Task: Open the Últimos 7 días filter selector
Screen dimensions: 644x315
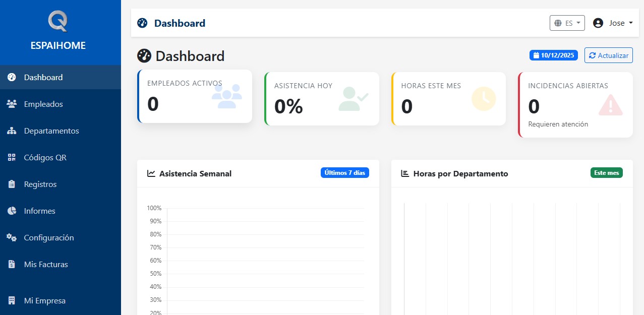Action: (345, 172)
